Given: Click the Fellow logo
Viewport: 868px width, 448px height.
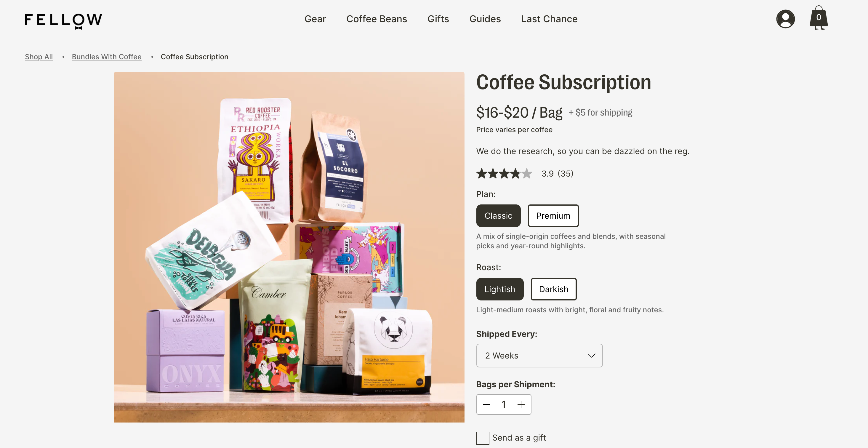Looking at the screenshot, I should pyautogui.click(x=63, y=21).
